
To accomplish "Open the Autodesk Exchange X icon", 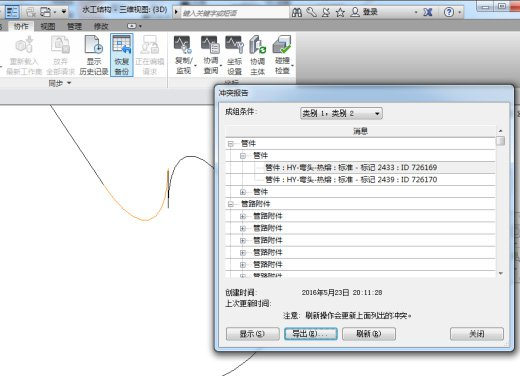I will pyautogui.click(x=428, y=12).
